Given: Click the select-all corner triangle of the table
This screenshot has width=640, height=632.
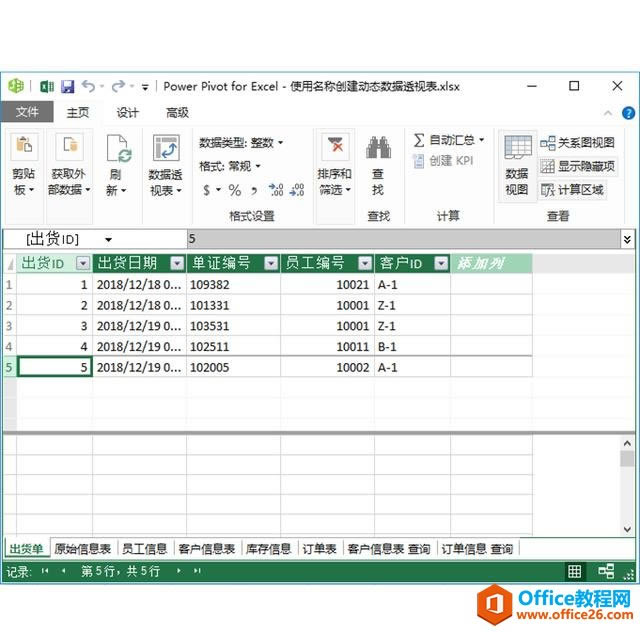Looking at the screenshot, I should (10, 264).
